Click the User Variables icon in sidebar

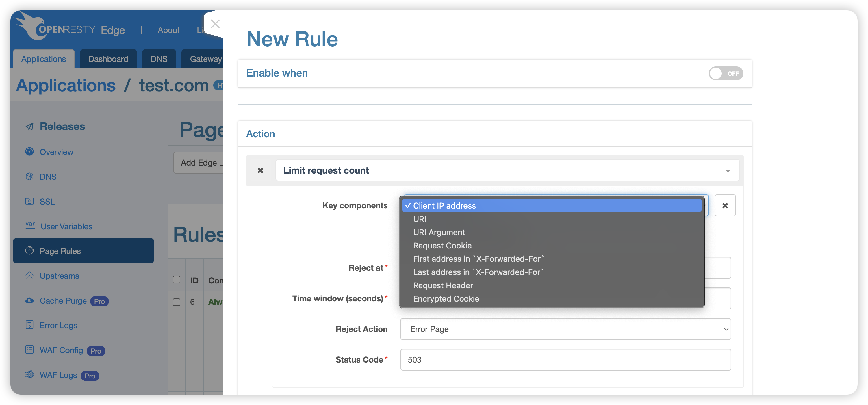click(x=29, y=225)
